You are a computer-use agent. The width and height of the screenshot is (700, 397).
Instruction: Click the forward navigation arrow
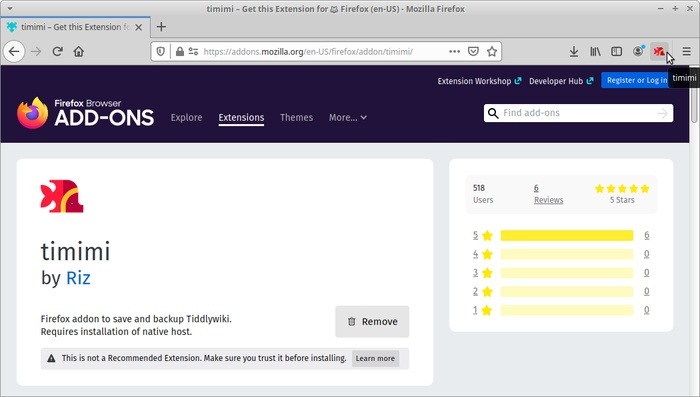coord(36,52)
